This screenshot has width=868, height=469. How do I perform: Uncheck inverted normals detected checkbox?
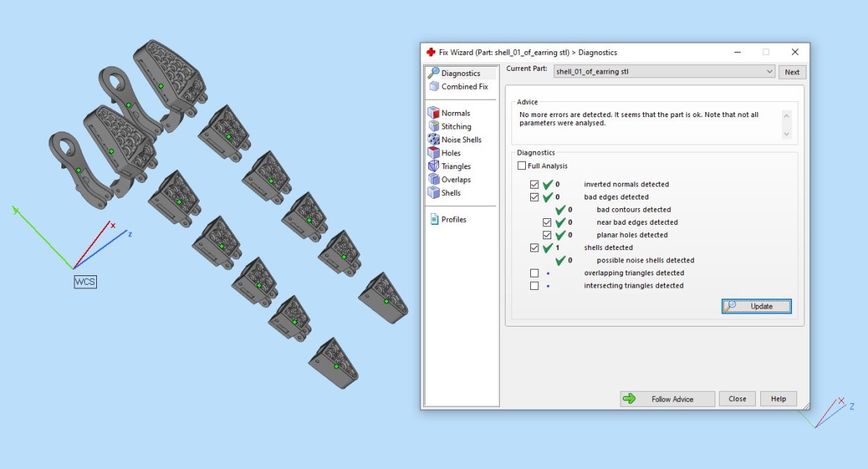coord(535,184)
